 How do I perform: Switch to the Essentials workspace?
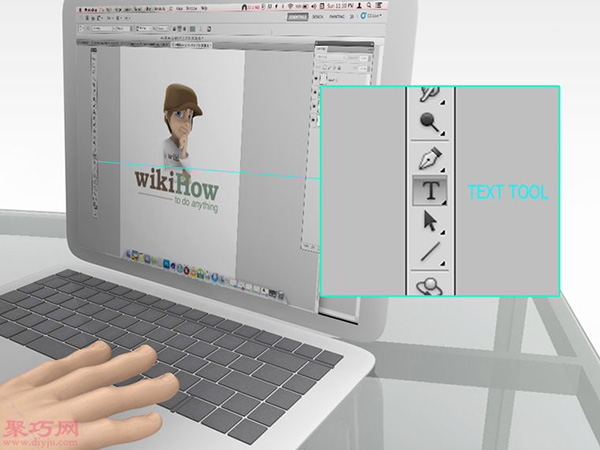coord(298,17)
